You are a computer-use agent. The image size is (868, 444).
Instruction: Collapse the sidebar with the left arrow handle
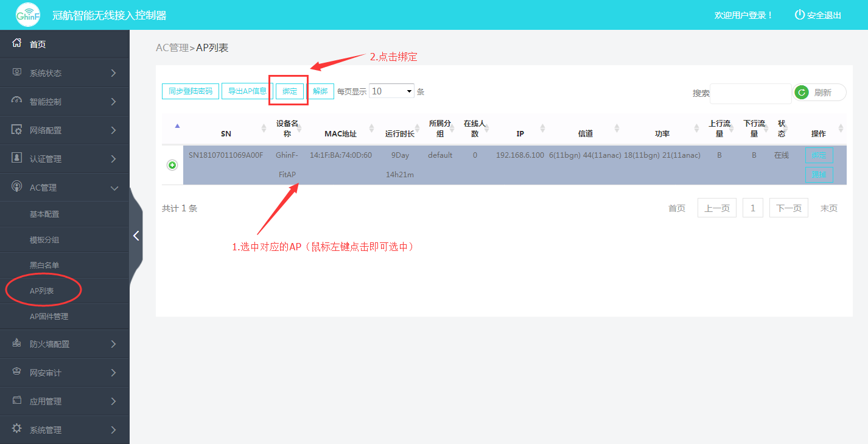coord(136,236)
